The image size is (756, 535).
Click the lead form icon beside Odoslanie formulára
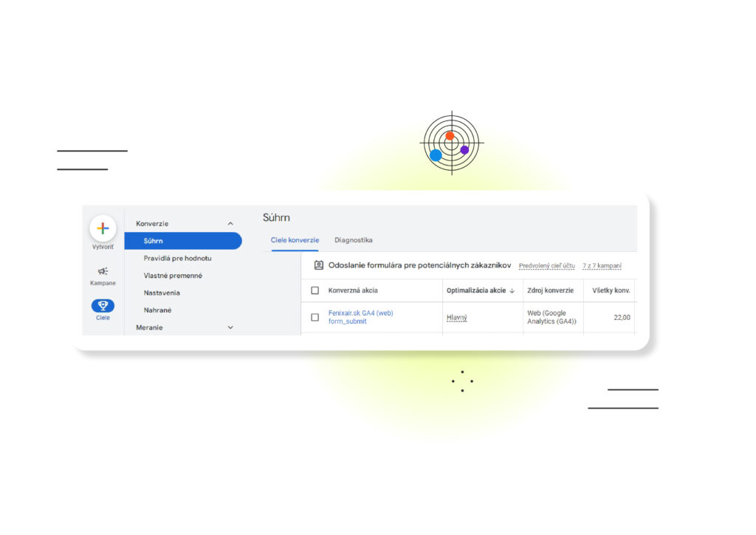point(318,265)
